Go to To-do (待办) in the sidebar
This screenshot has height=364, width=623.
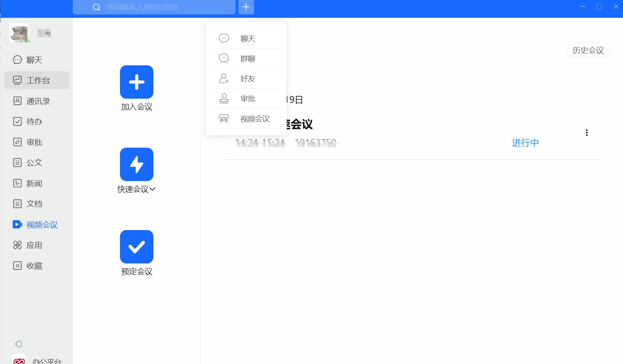pos(34,122)
